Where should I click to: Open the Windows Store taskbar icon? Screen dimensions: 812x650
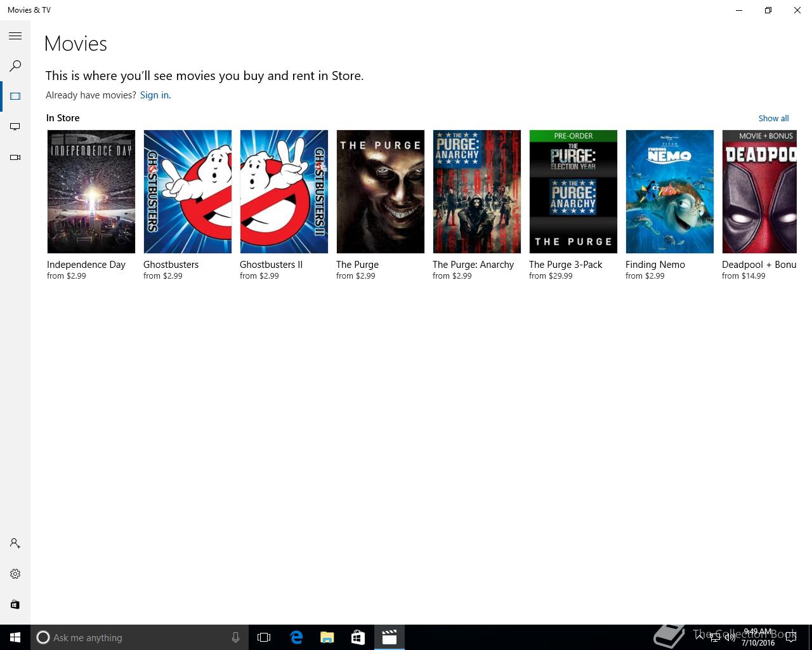click(358, 637)
